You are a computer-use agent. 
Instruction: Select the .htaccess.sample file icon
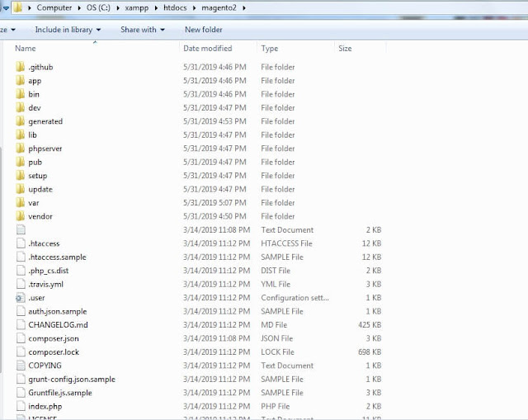[x=21, y=257]
